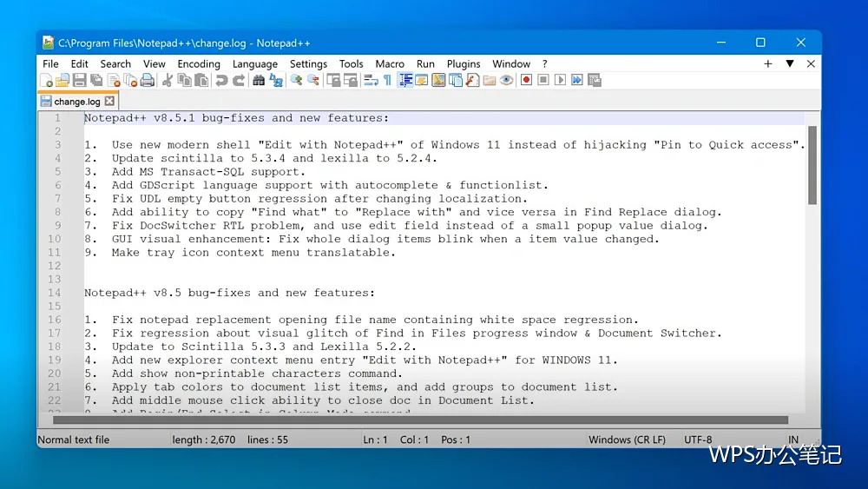868x489 pixels.
Task: Close current document with the menu bar X
Action: click(811, 63)
